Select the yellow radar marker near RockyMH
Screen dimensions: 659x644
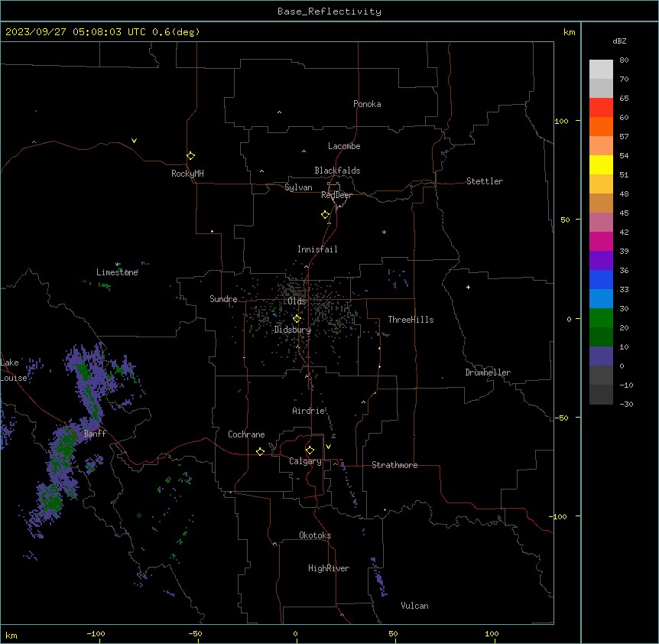point(191,155)
